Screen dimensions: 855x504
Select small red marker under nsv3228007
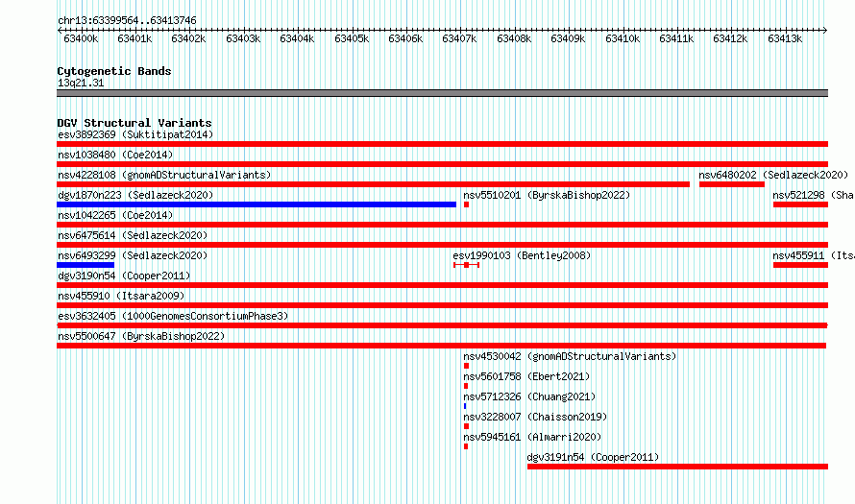pos(466,426)
